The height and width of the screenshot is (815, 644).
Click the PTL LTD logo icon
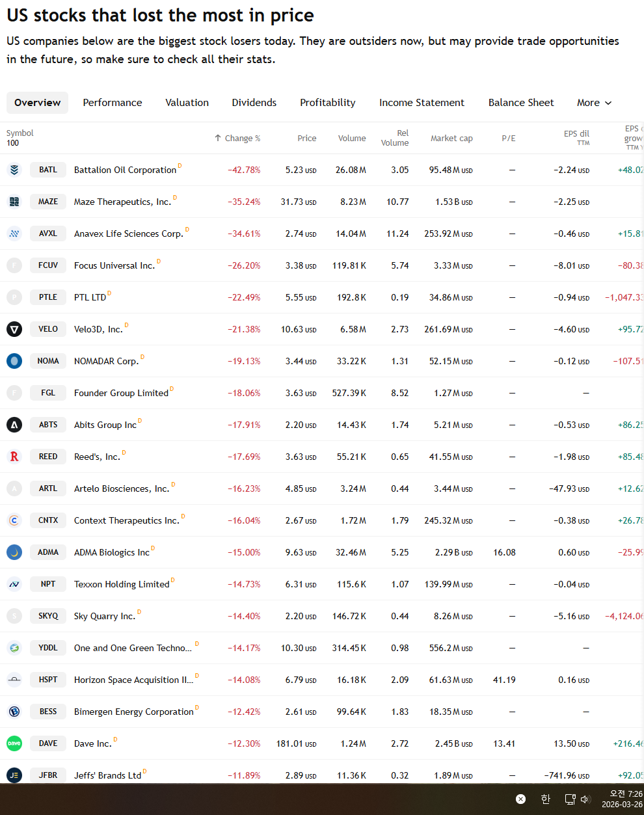pyautogui.click(x=14, y=297)
